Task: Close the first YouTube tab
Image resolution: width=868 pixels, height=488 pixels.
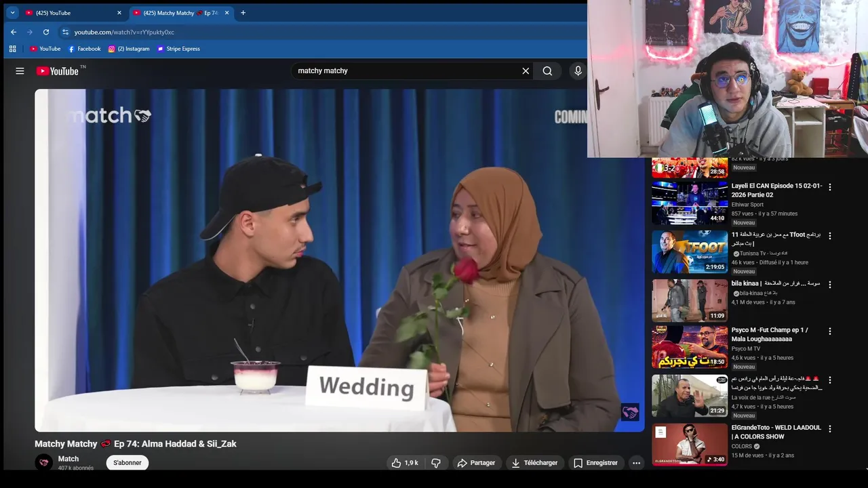Action: 119,13
